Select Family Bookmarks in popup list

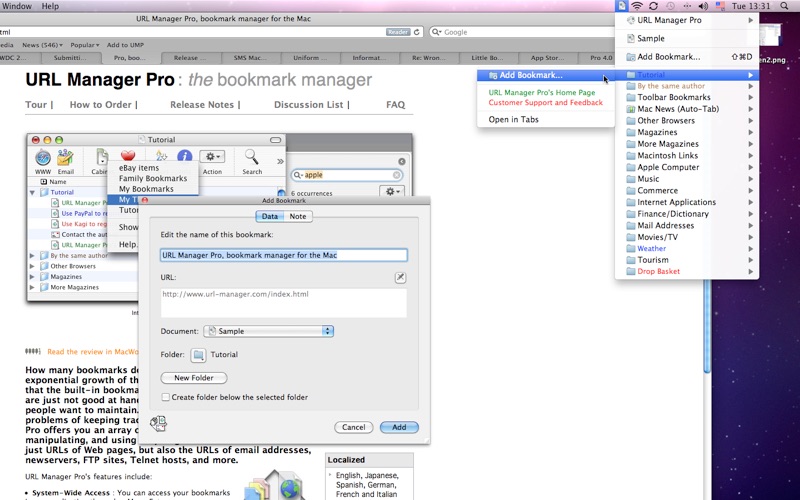153,178
